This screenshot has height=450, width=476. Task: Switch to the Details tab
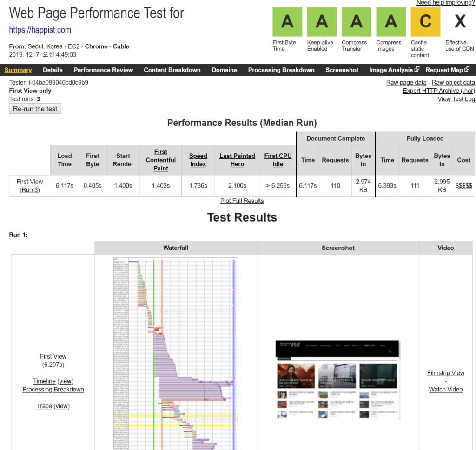[53, 70]
